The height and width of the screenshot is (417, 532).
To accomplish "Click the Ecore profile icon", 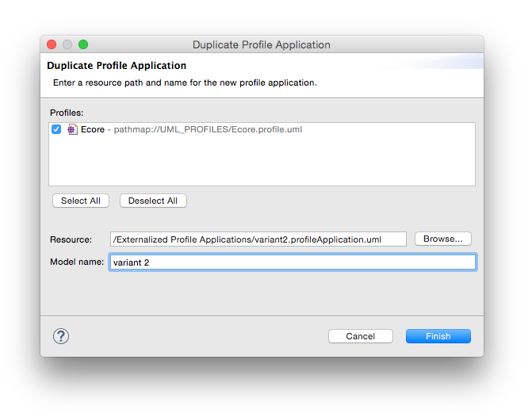I will point(72,129).
